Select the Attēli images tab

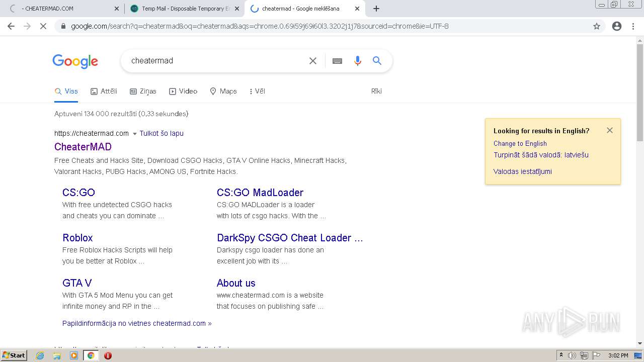[104, 91]
